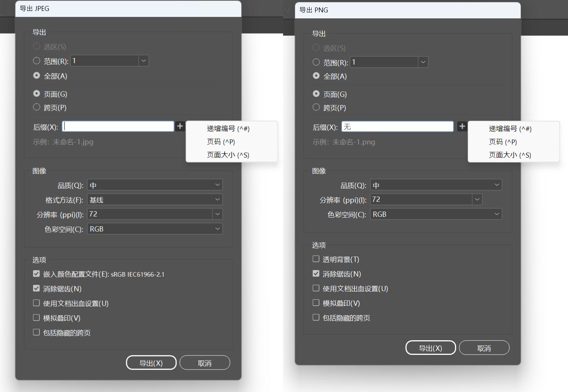Click the 范围 page number field in PNG dialog
568x392 pixels.
[x=383, y=62]
